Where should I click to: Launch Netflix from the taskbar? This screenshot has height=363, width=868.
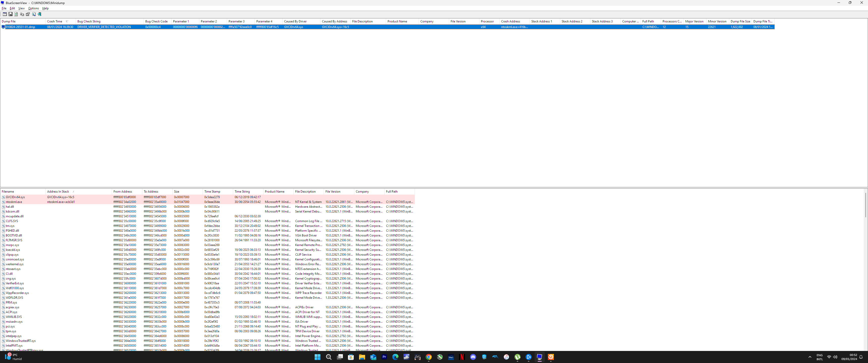(x=462, y=357)
